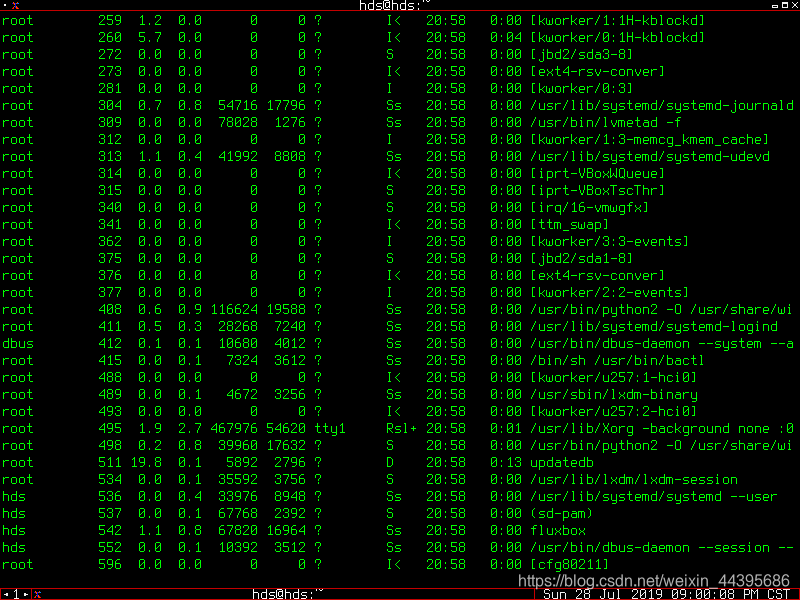Screen dimensions: 800x600
Task: Maximize the hds@hds terminal window
Action: (x=785, y=6)
